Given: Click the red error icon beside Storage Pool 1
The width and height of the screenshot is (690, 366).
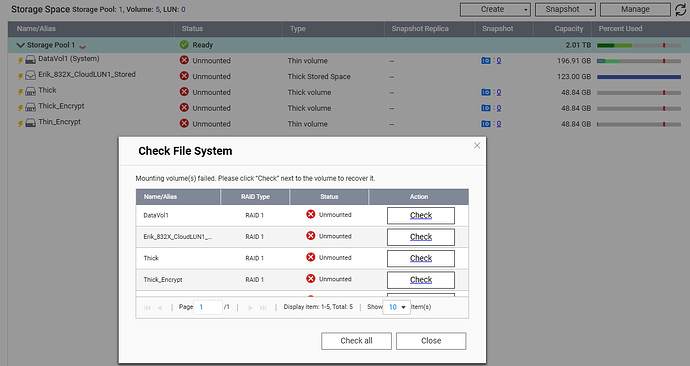Looking at the screenshot, I should click(x=82, y=46).
